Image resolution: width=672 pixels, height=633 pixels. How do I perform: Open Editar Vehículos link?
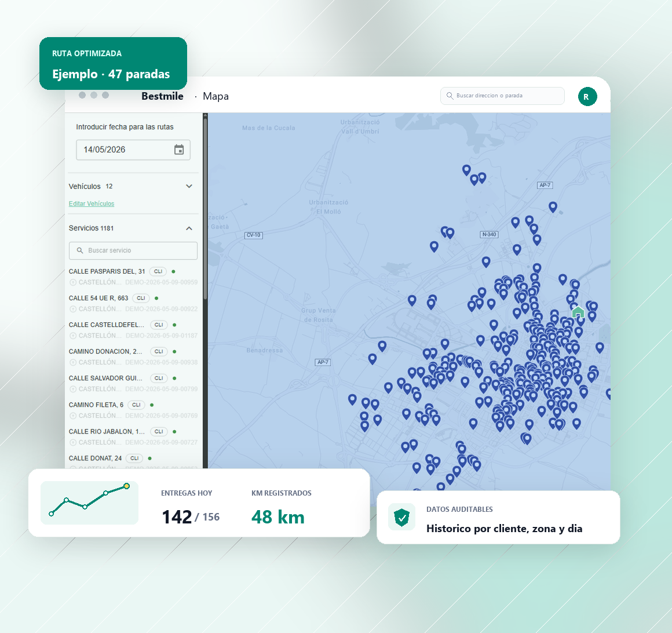click(92, 203)
